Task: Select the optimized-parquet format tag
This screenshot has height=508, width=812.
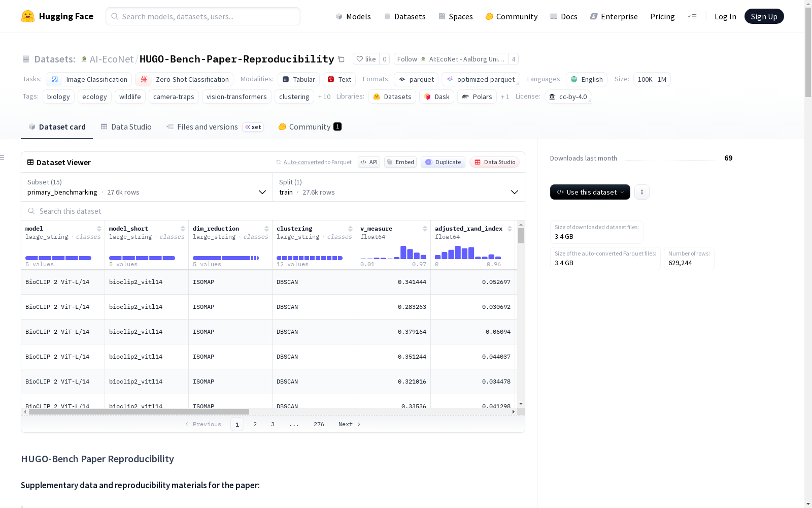Action: pos(481,79)
